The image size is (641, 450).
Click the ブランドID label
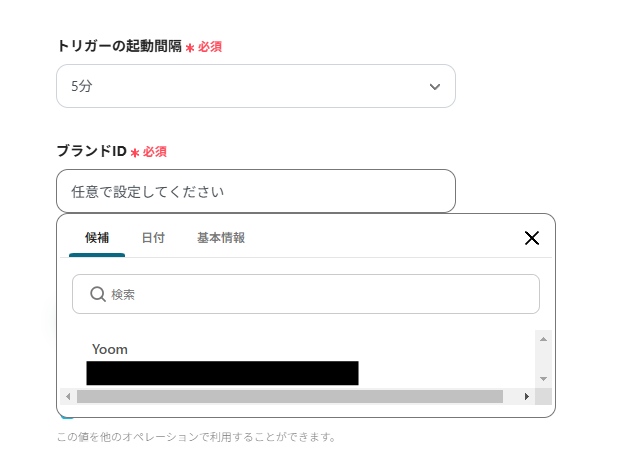coord(92,151)
